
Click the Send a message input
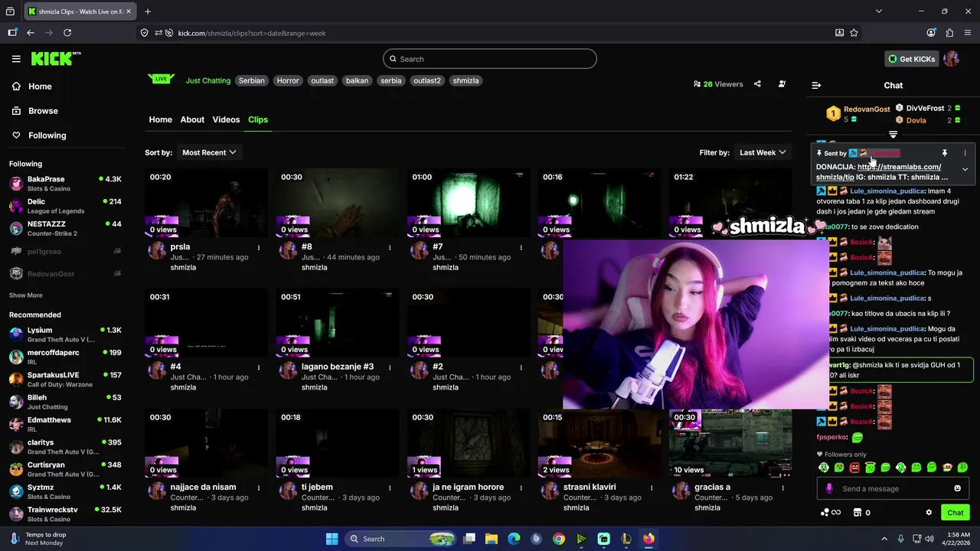point(893,489)
